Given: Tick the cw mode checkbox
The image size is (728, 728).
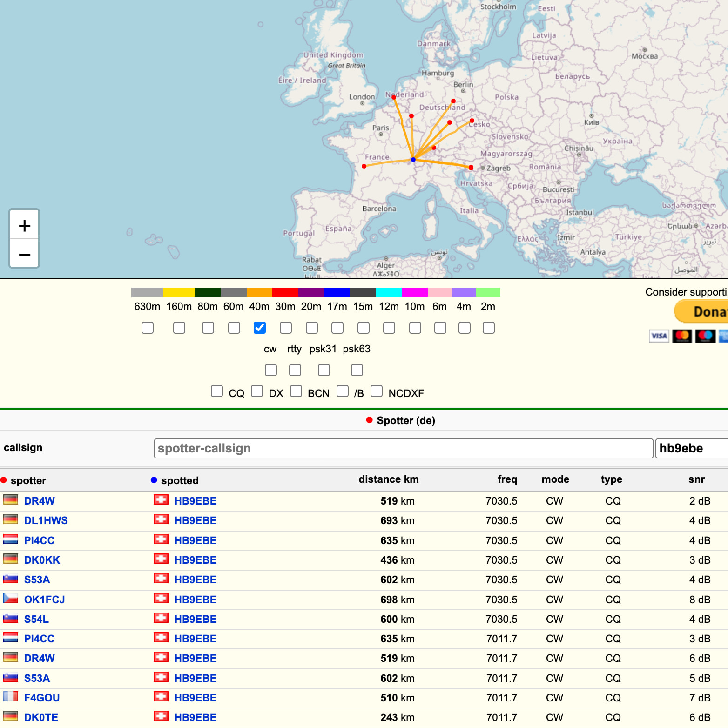Looking at the screenshot, I should tap(271, 371).
